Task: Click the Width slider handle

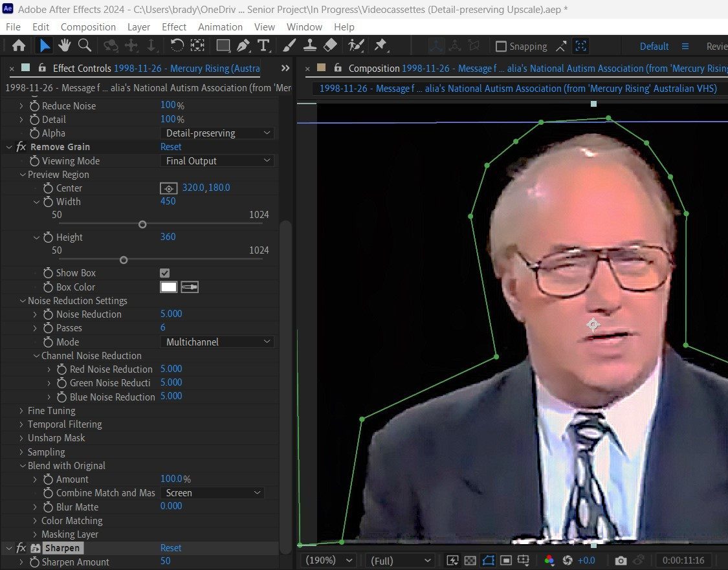Action: (142, 225)
